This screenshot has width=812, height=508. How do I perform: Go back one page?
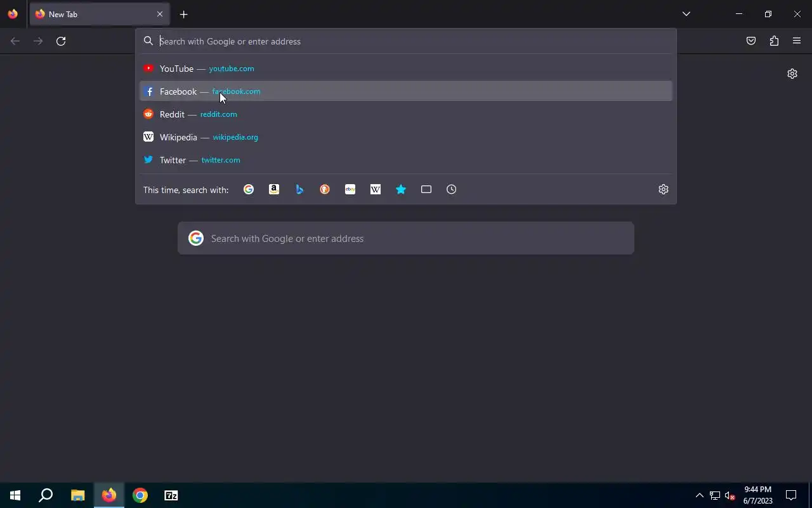15,41
